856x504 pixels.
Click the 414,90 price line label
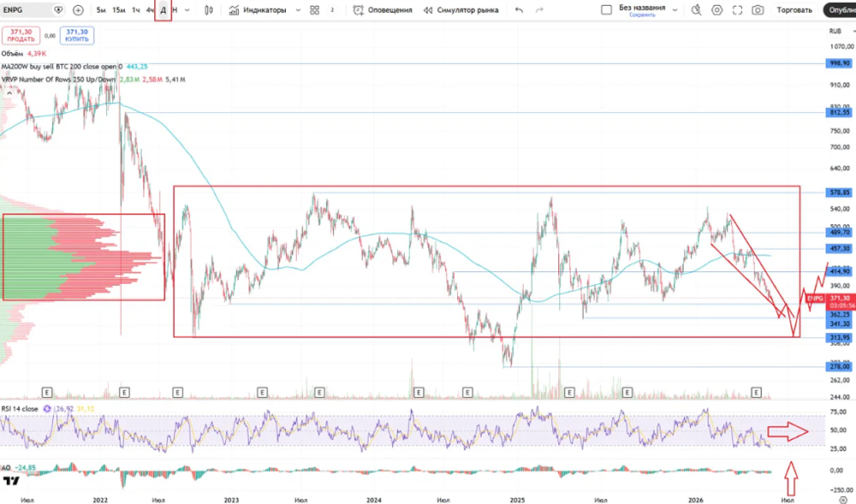click(839, 271)
